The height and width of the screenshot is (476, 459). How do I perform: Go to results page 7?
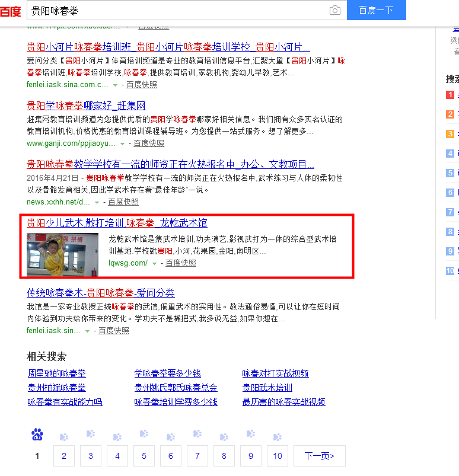[x=197, y=456]
